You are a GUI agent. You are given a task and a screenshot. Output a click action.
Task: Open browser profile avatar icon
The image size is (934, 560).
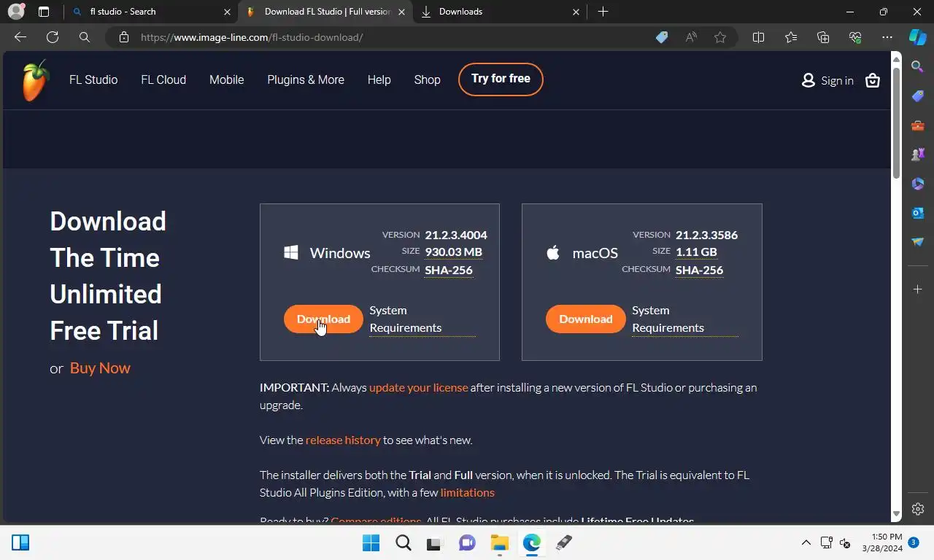coord(16,12)
